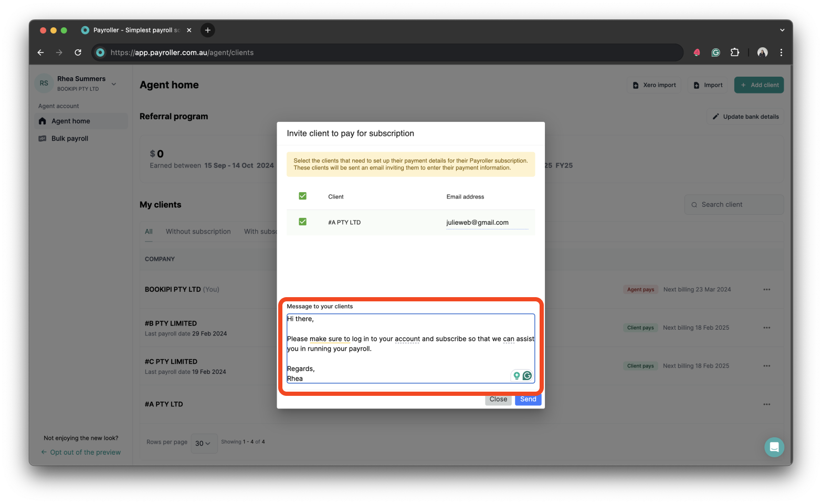This screenshot has width=822, height=504.
Task: Click the Xero import button
Action: pyautogui.click(x=654, y=85)
